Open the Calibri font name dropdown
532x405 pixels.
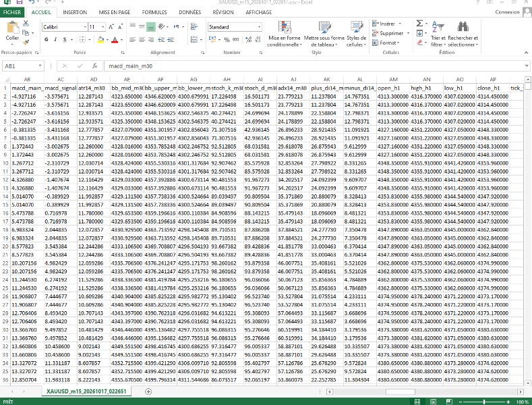tap(85, 27)
